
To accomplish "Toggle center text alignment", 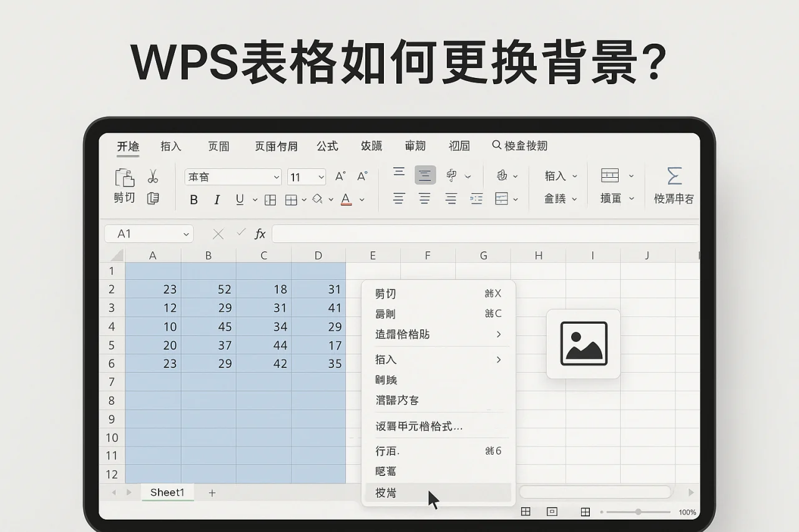I will click(x=425, y=199).
